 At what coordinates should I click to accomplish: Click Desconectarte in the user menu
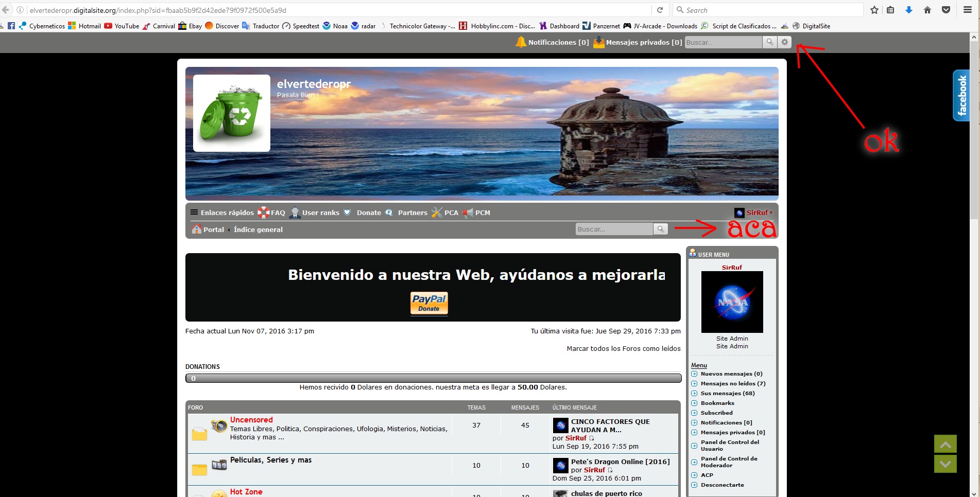[722, 485]
